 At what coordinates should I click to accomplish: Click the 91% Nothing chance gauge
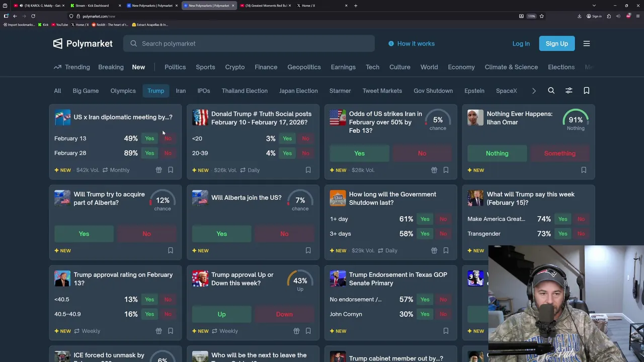tap(576, 121)
